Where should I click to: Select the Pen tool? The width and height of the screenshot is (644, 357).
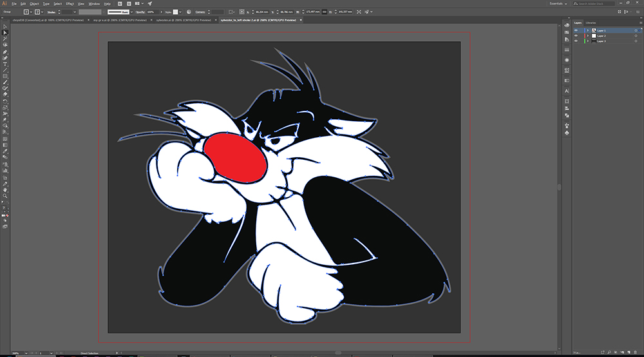[5, 52]
